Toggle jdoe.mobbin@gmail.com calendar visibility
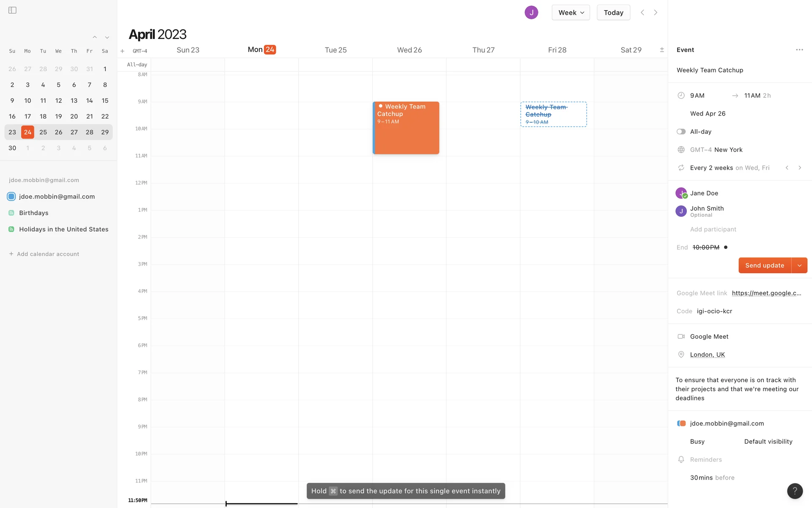The height and width of the screenshot is (508, 812). [x=11, y=196]
